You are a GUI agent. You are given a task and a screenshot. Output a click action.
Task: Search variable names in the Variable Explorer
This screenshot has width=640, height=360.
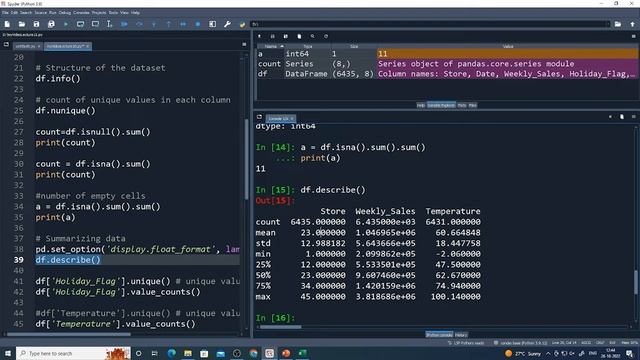coord(313,36)
